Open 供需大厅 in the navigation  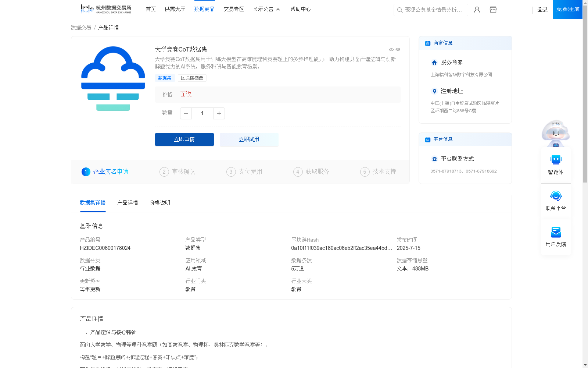point(175,9)
